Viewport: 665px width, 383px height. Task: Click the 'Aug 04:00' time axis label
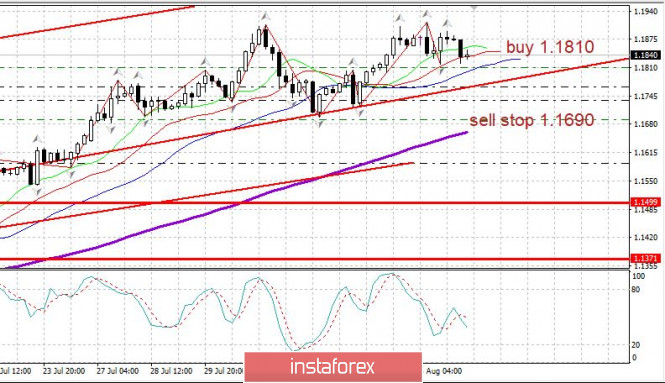click(444, 371)
